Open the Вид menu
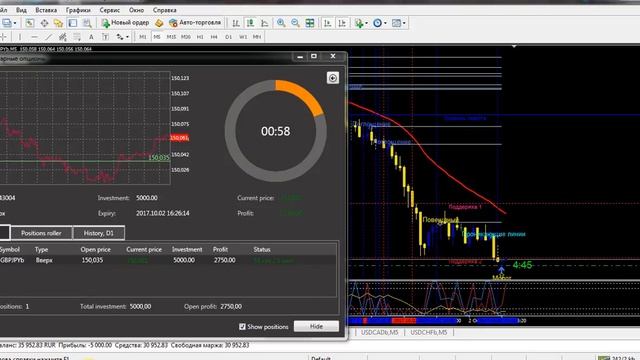This screenshot has height=360, width=640. click(21, 10)
